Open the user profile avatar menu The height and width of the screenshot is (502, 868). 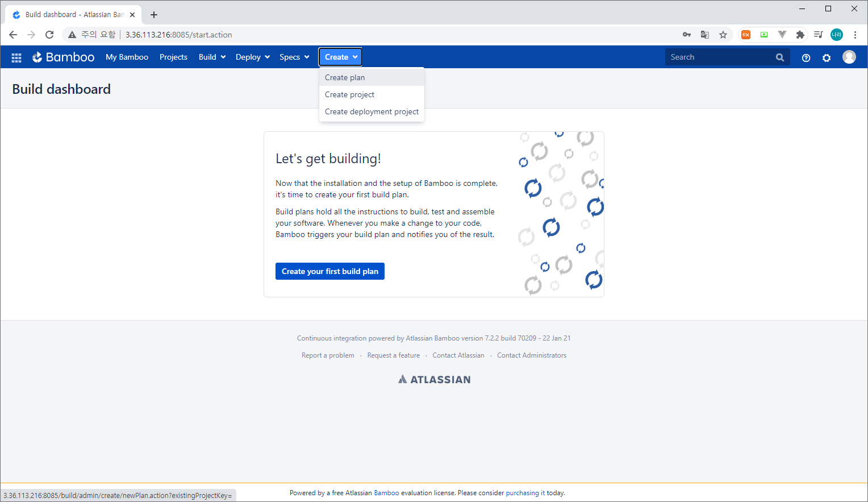[849, 57]
